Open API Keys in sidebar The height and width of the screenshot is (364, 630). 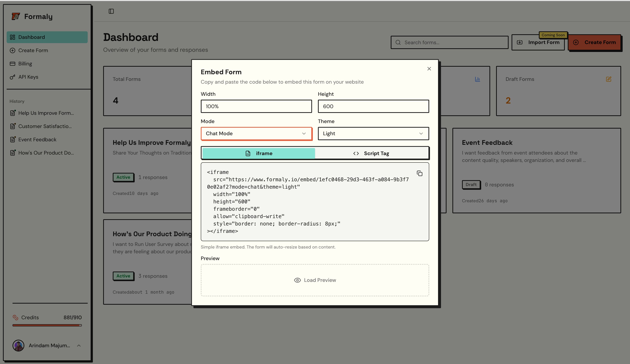click(x=28, y=77)
